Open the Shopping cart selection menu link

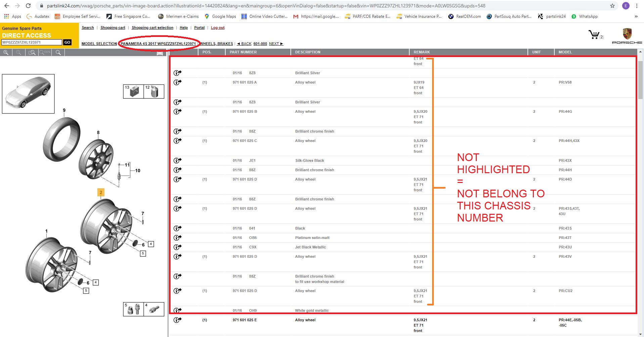pyautogui.click(x=152, y=28)
